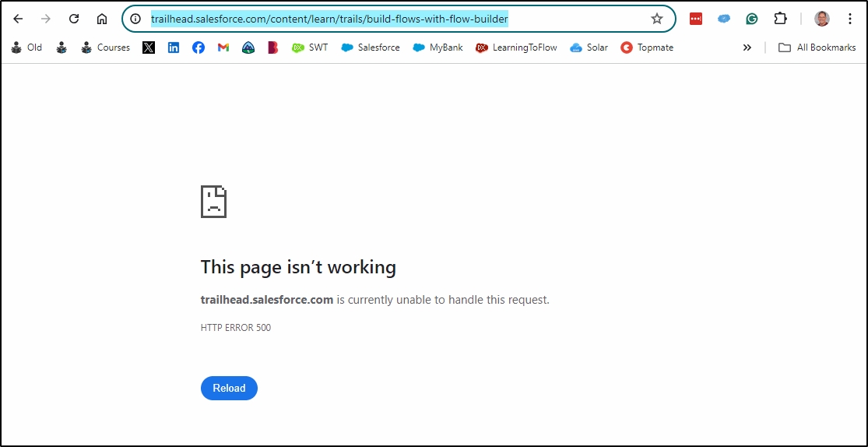Open the Gmail bookmark
This screenshot has height=447, width=868.
(x=223, y=48)
